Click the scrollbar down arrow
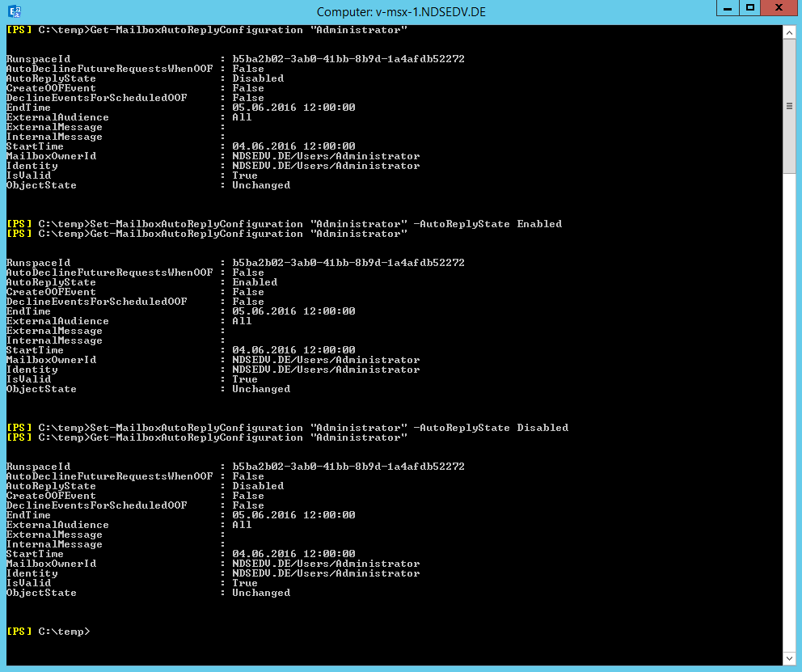 click(x=789, y=659)
